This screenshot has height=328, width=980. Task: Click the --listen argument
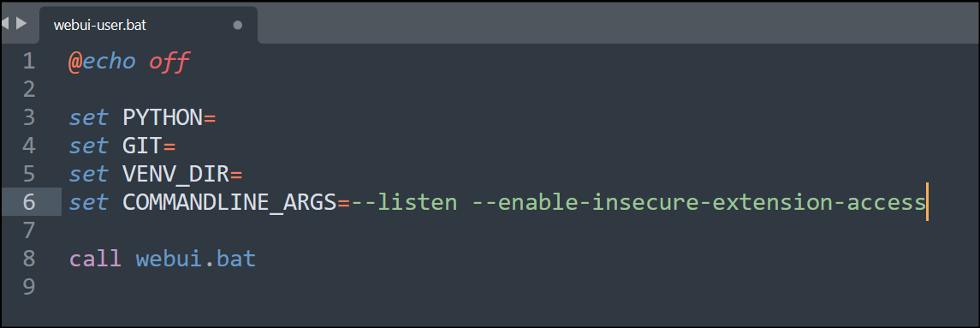click(404, 202)
